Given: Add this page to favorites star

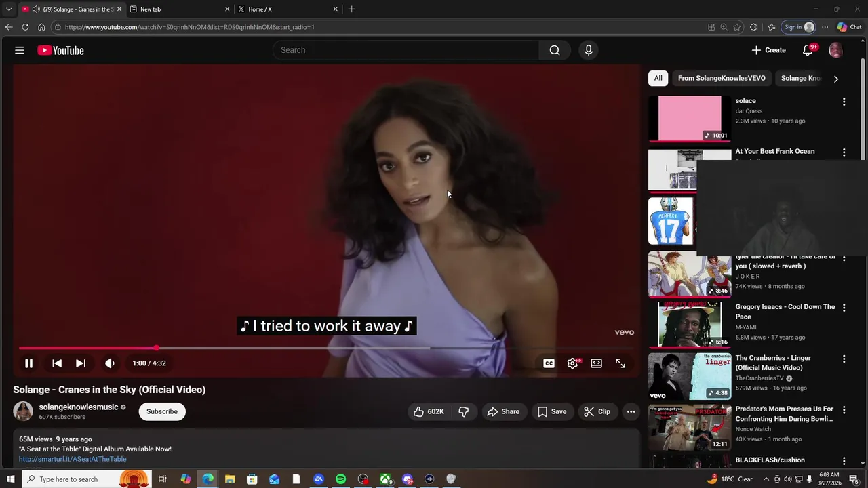Looking at the screenshot, I should tap(737, 27).
